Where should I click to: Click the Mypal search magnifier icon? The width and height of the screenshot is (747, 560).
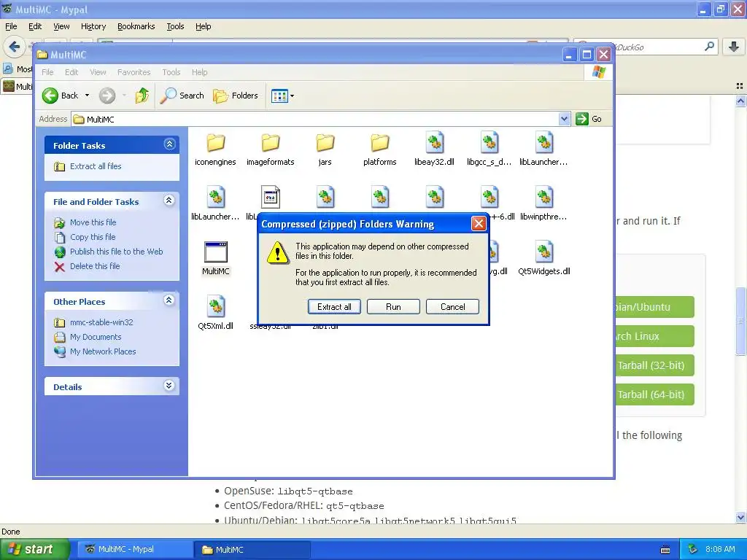(709, 47)
